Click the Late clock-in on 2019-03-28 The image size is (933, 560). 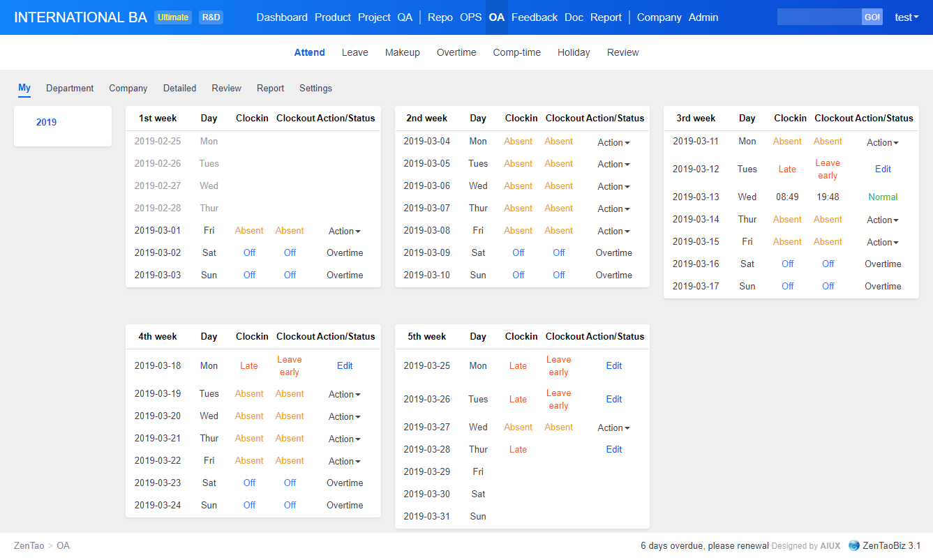click(518, 449)
